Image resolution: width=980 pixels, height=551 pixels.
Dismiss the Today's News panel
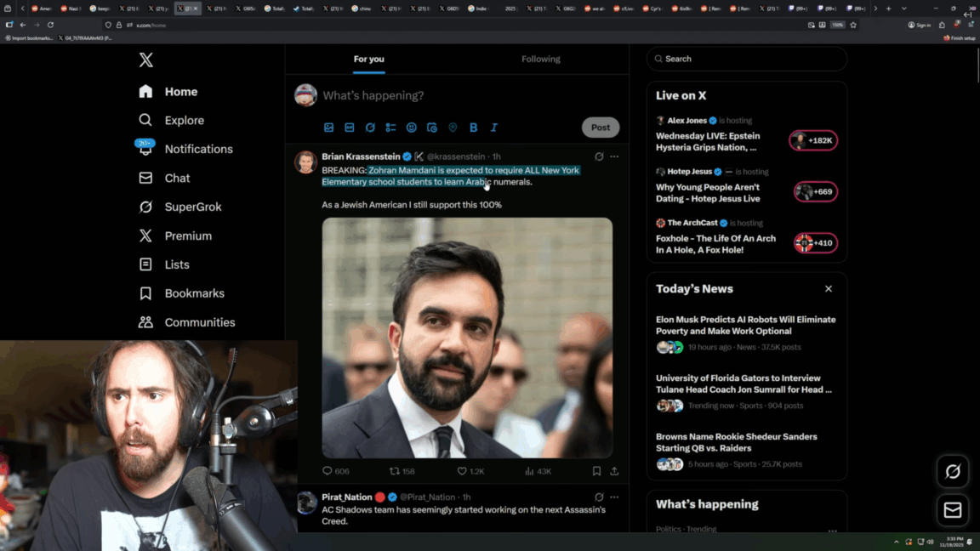coord(829,289)
